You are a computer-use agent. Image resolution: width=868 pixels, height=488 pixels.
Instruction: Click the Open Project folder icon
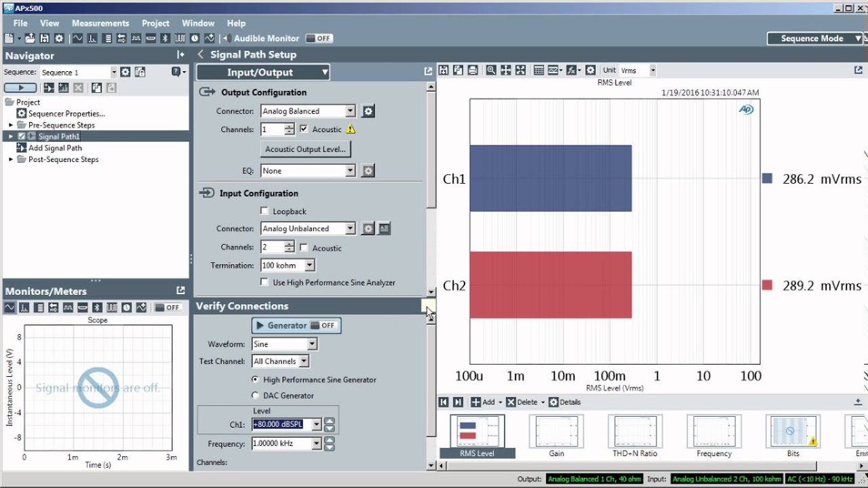pos(31,39)
